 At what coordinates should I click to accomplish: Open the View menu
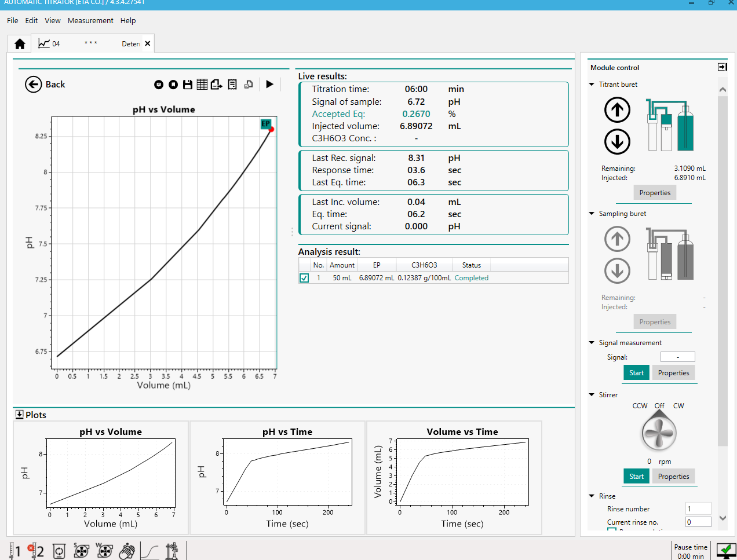(x=52, y=21)
